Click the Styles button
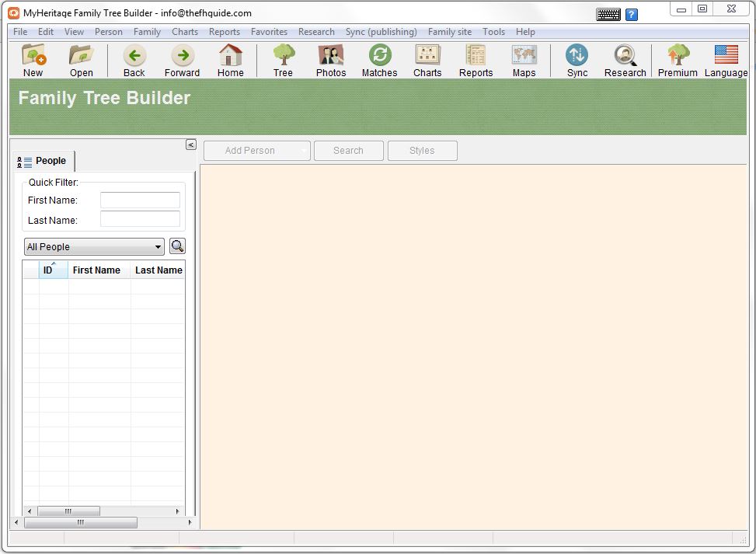Image resolution: width=756 pixels, height=554 pixels. 422,151
